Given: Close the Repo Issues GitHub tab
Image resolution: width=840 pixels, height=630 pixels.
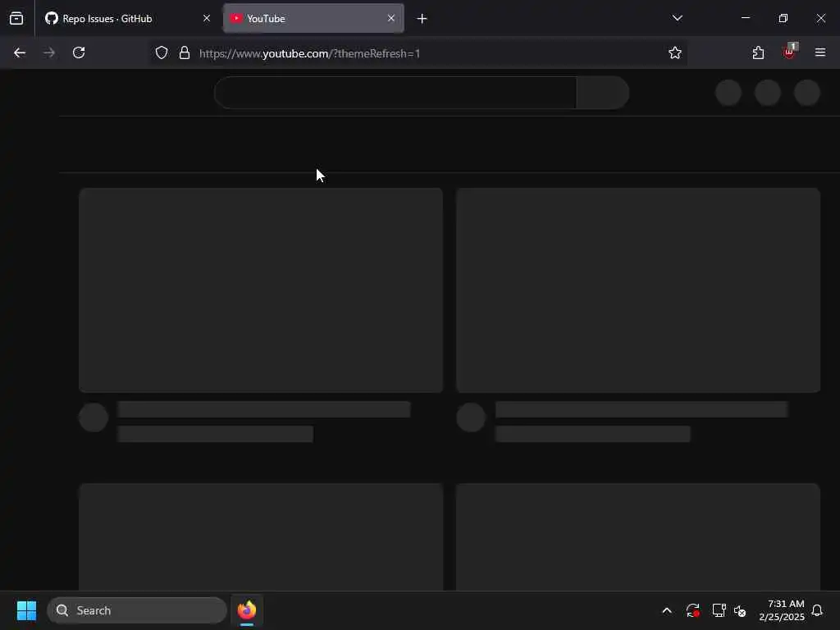Looking at the screenshot, I should coord(207,18).
